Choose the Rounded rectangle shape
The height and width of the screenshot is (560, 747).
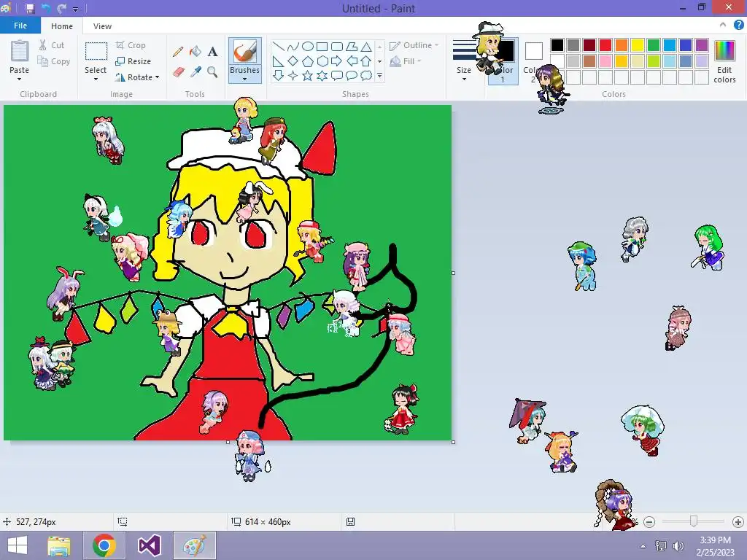click(x=337, y=46)
